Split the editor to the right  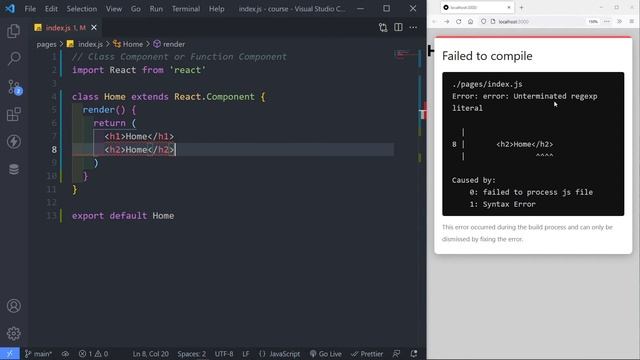pos(398,27)
